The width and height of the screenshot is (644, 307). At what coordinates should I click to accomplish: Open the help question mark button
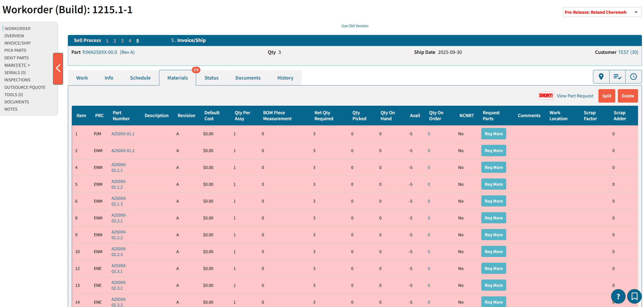point(618,296)
